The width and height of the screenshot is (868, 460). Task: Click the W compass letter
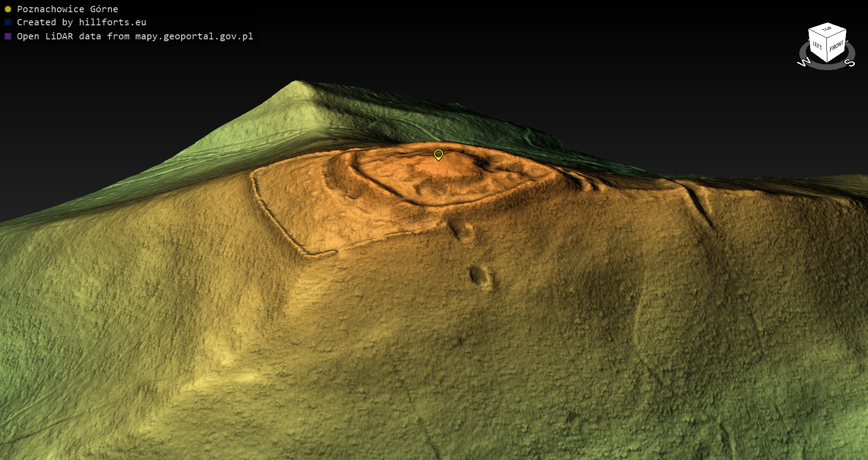point(804,62)
